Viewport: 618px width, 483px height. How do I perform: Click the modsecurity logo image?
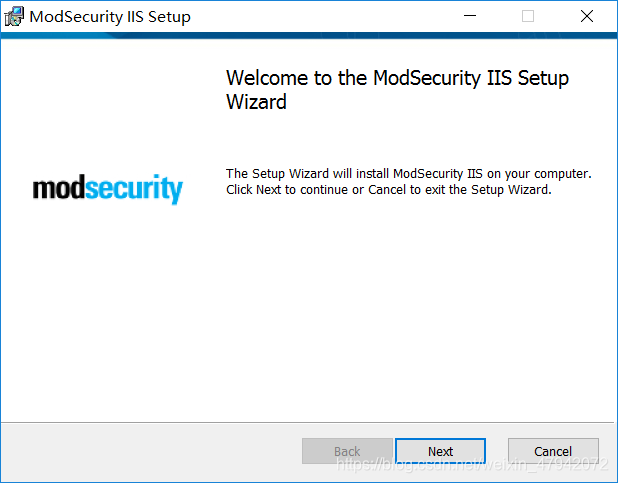[108, 189]
